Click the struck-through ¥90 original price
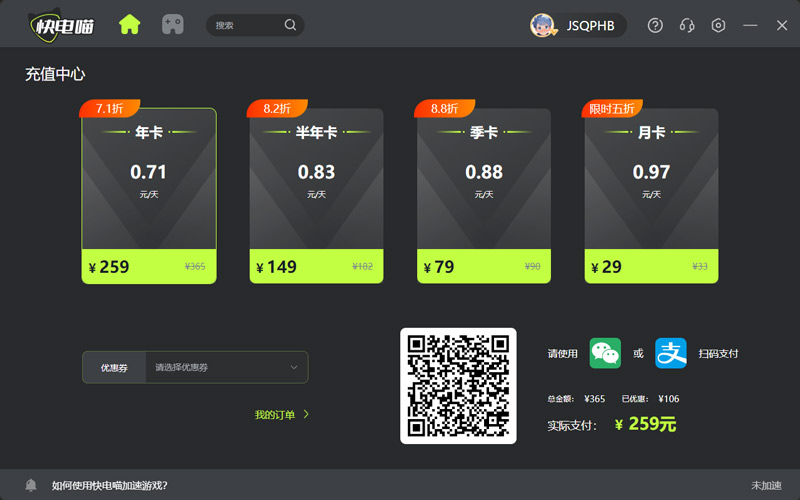Screen dimensions: 800x500 (533, 266)
